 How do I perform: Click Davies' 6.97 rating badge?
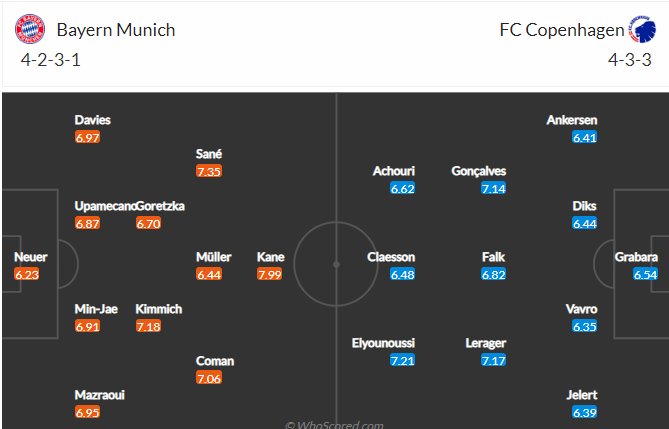pyautogui.click(x=87, y=137)
